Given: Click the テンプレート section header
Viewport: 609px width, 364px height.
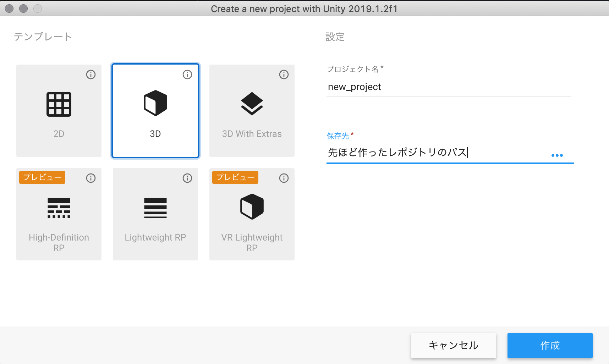Looking at the screenshot, I should point(43,36).
